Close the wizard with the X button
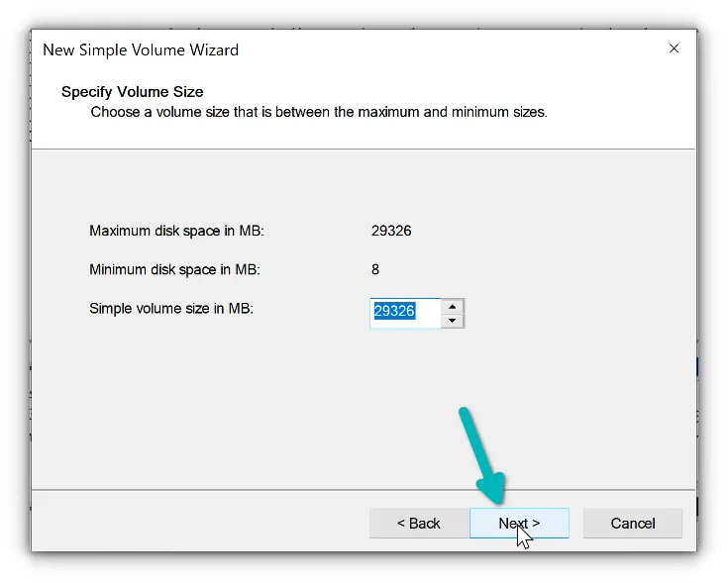 (674, 49)
